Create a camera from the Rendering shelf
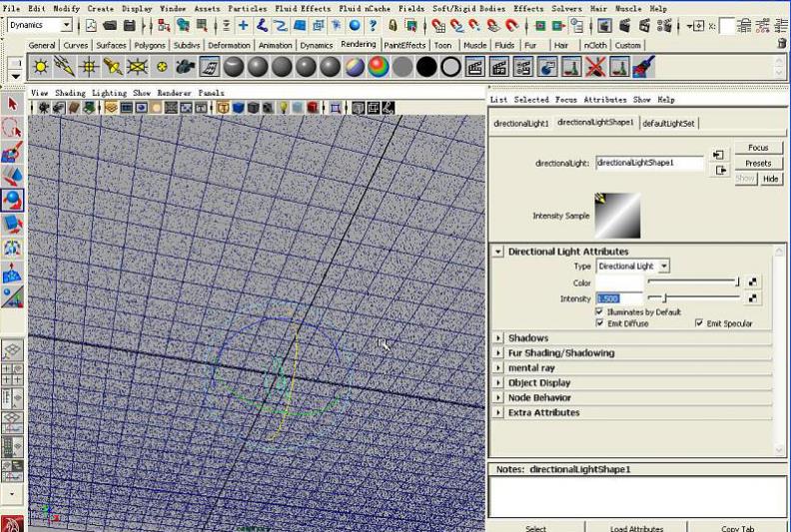 point(185,67)
